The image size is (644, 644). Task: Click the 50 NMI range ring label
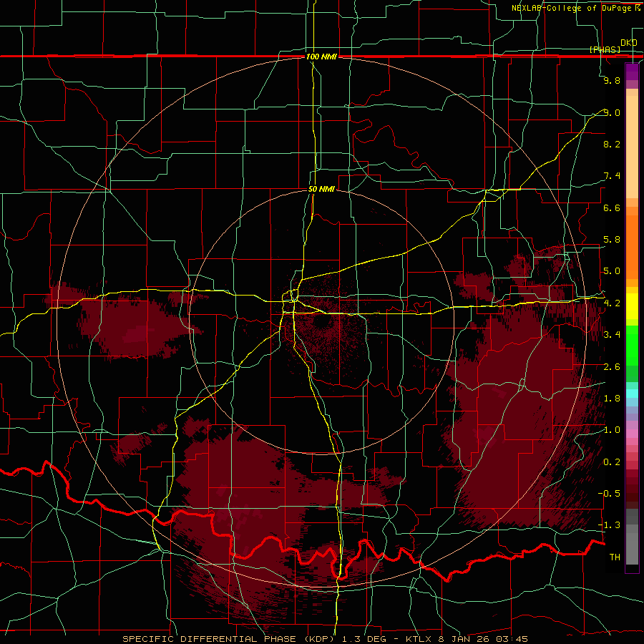(321, 189)
